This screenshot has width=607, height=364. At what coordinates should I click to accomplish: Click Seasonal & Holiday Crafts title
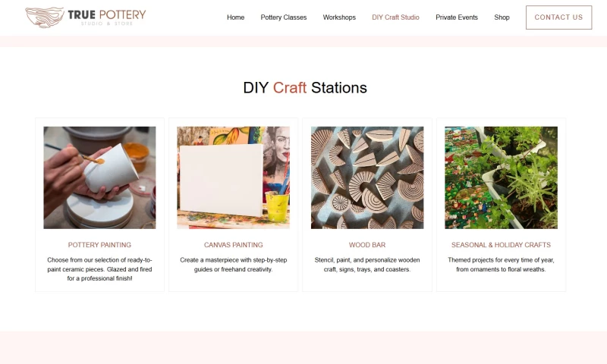pos(501,245)
